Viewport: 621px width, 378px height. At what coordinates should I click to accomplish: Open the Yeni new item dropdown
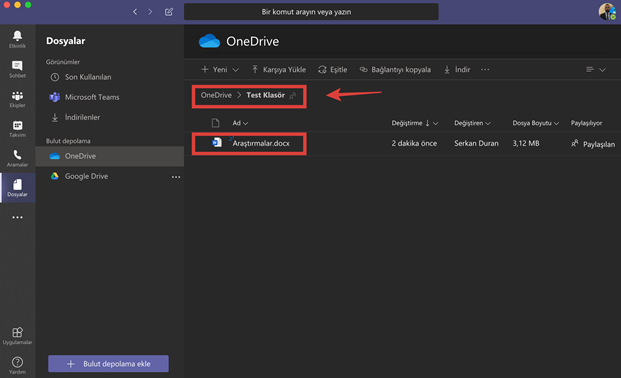coord(220,70)
